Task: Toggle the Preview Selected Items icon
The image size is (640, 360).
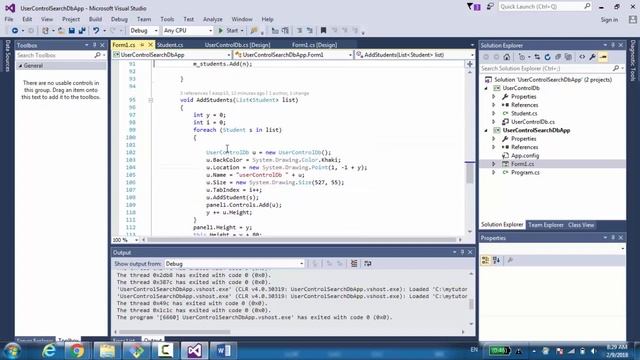Action: click(603, 57)
